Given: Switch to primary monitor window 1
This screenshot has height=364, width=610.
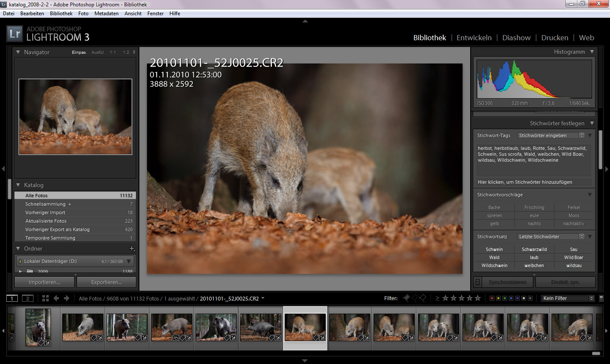Looking at the screenshot, I should (x=12, y=298).
